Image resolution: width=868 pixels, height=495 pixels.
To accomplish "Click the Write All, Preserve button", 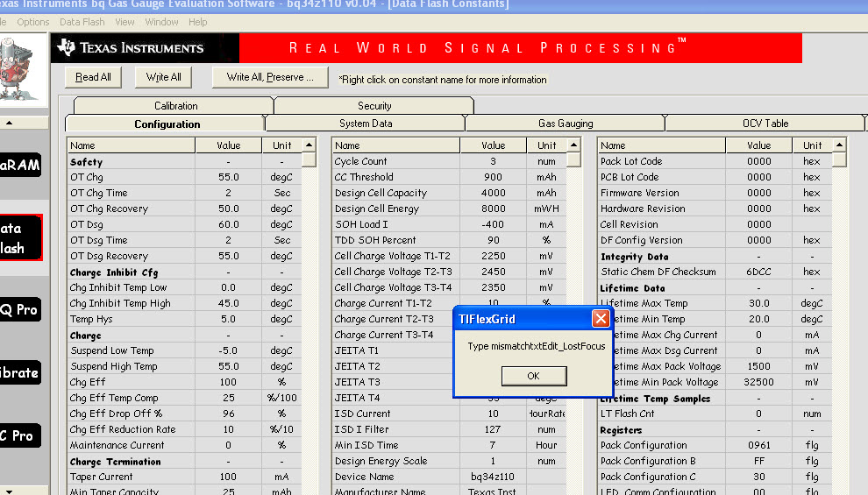I will coord(270,77).
